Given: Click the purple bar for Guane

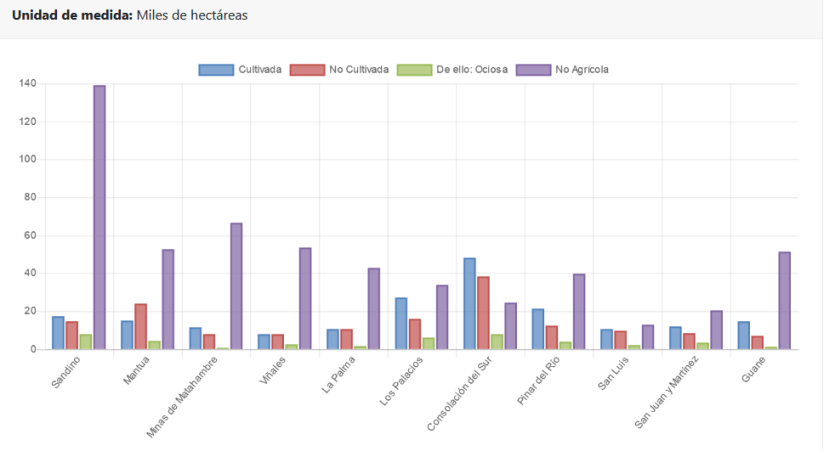Looking at the screenshot, I should point(784,300).
